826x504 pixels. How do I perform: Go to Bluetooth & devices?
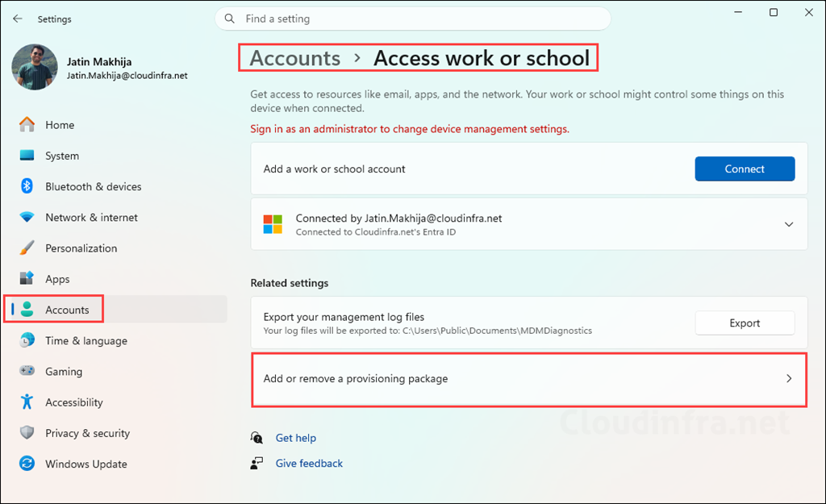click(x=94, y=186)
